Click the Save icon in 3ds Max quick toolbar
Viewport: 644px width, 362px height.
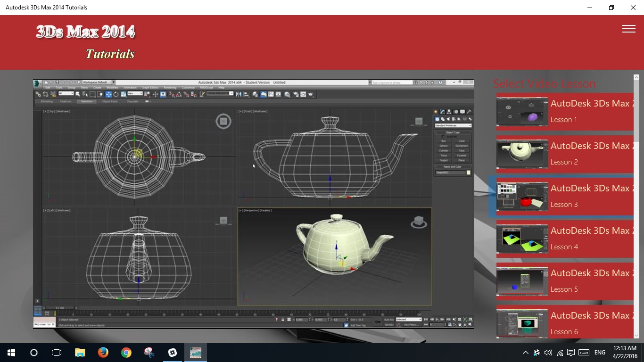pos(58,82)
